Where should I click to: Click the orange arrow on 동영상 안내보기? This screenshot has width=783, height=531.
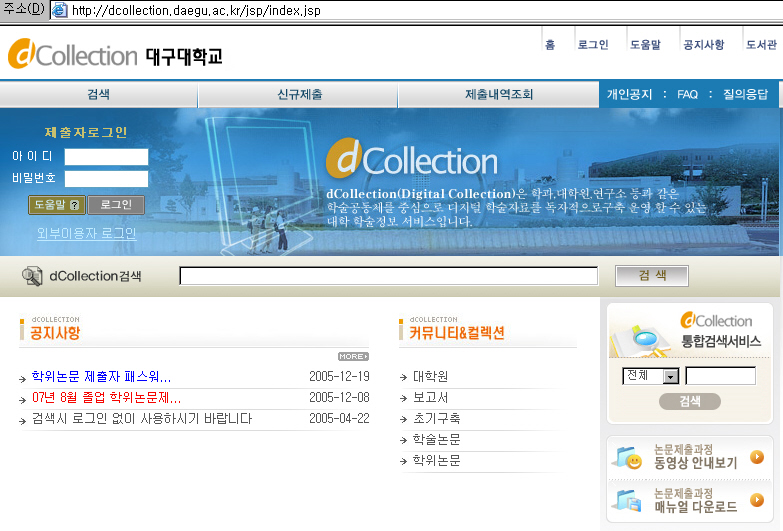757,457
